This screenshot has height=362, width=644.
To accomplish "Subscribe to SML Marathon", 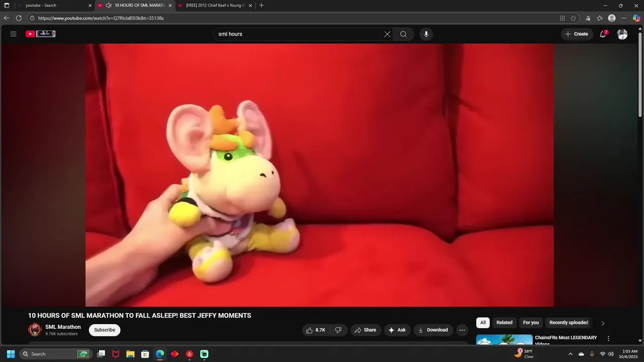I will [x=105, y=330].
